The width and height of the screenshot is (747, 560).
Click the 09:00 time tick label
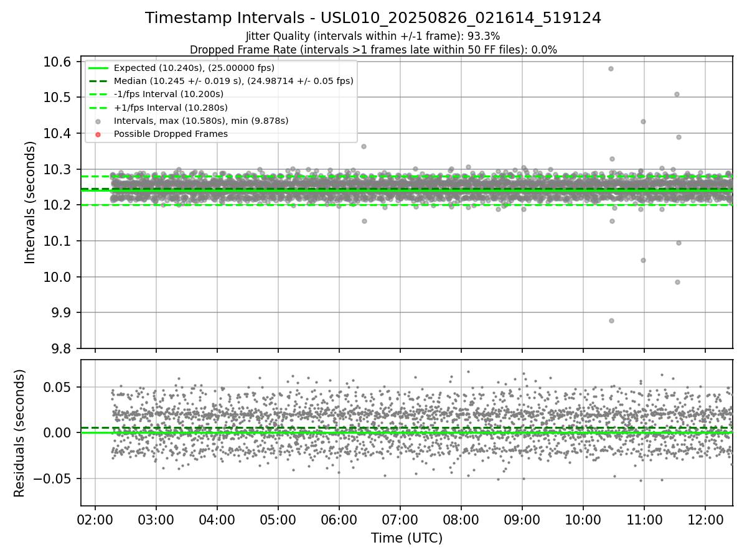pos(522,519)
